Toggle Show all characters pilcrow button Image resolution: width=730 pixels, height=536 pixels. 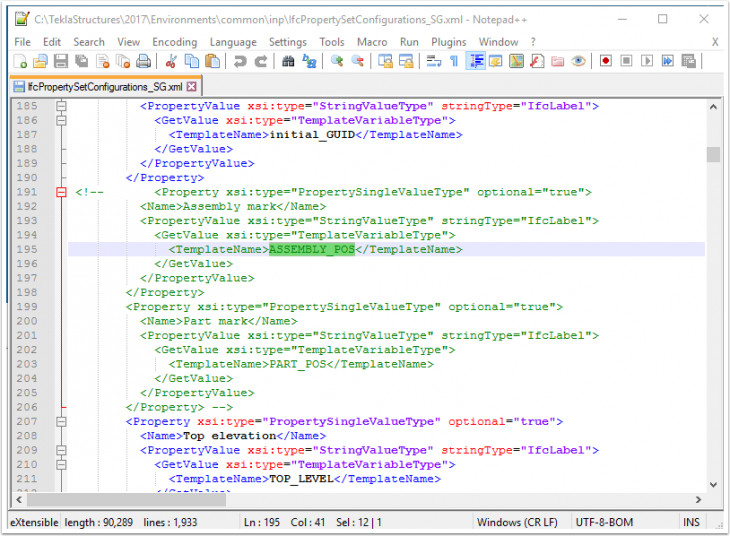pos(454,61)
